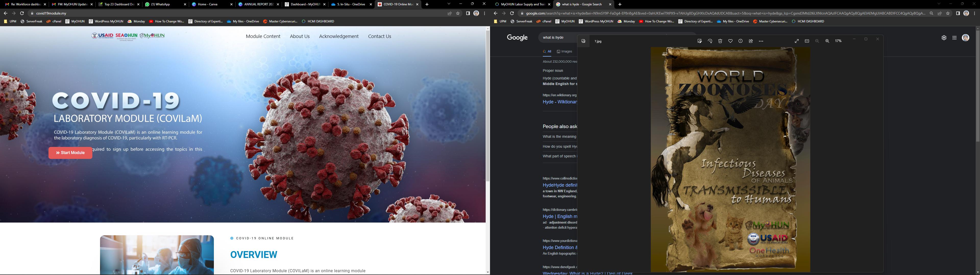The height and width of the screenshot is (275, 980).
Task: Open image file info panel
Action: 740,41
